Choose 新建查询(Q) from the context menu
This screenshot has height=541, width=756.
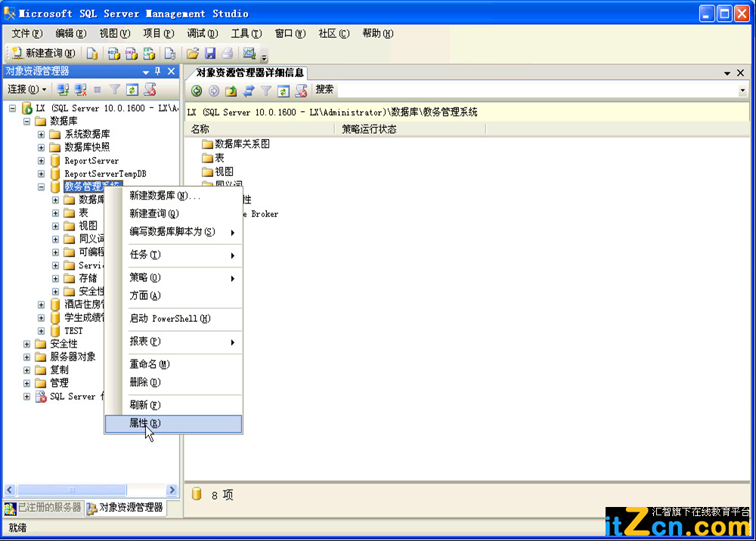point(174,213)
